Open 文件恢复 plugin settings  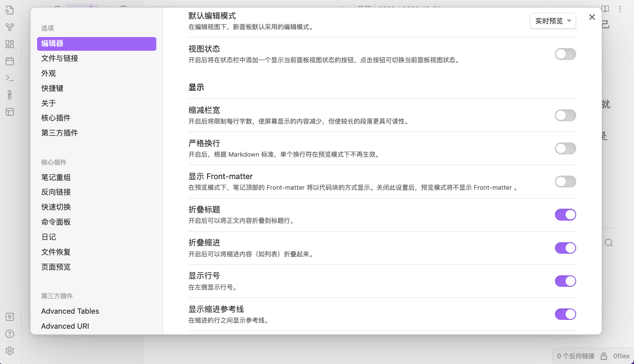point(97,252)
